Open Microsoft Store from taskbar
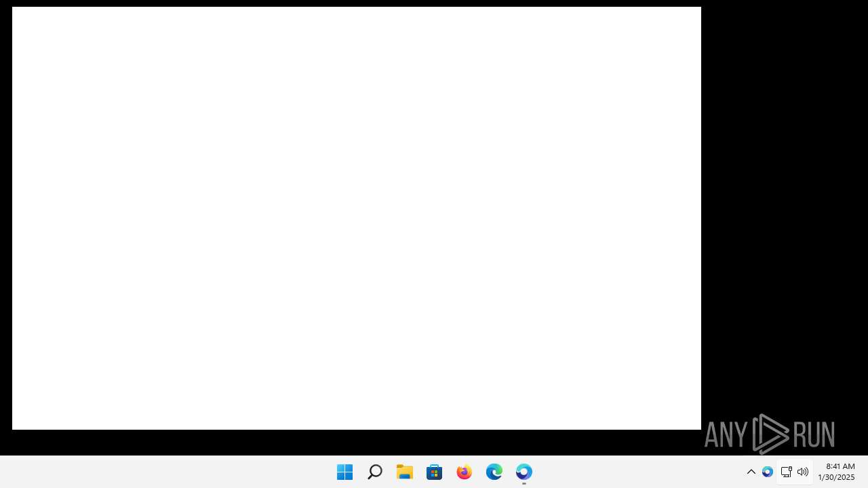This screenshot has width=868, height=488. tap(435, 472)
